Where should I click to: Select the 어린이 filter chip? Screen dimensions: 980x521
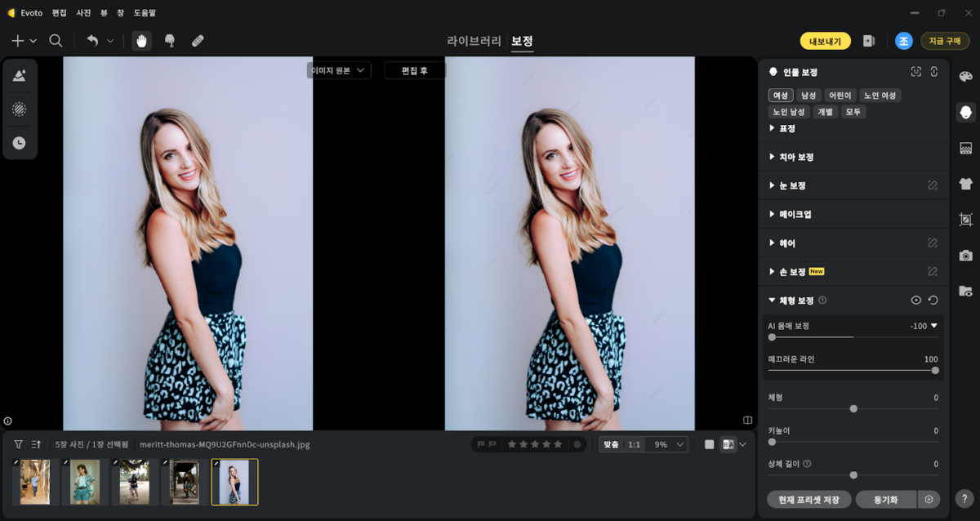point(840,96)
